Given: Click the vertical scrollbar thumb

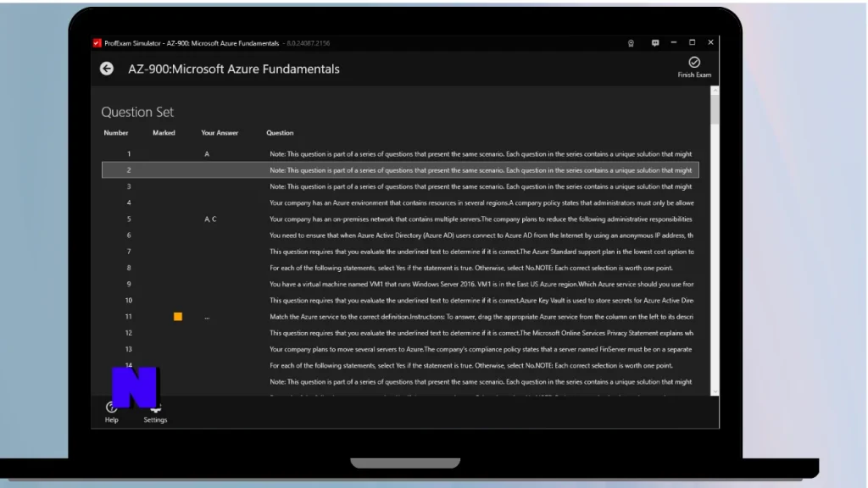Looking at the screenshot, I should click(715, 109).
